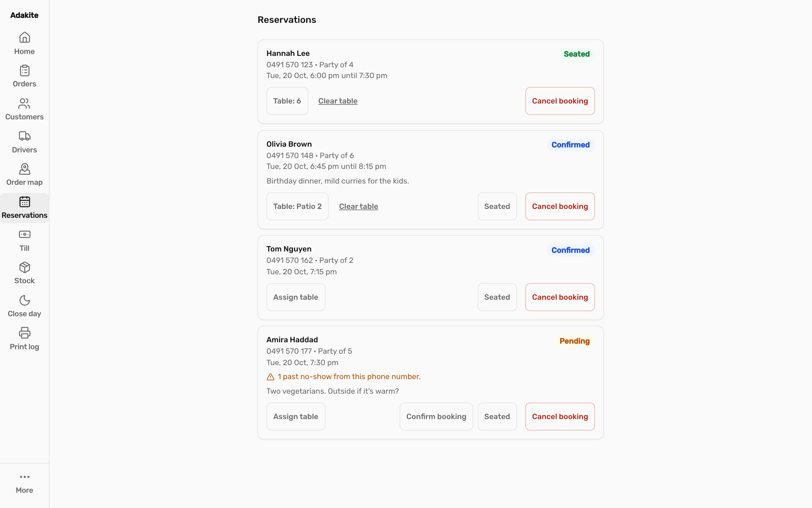Click phone number 0491 570 162 line
Viewport: 812px width, 508px height.
tap(310, 260)
